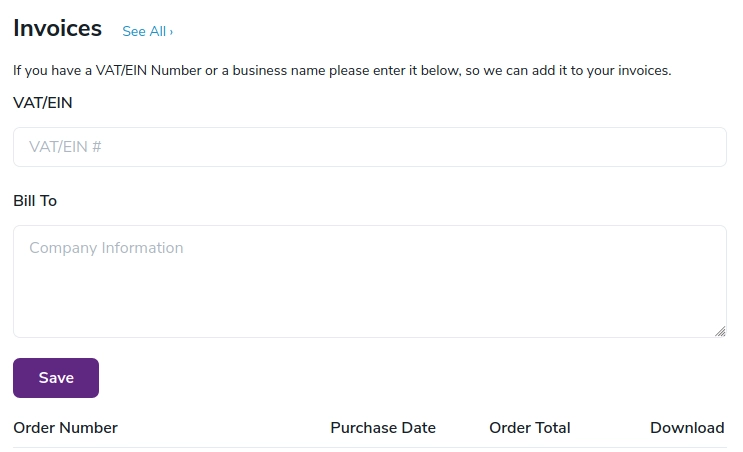Screen dimensions: 743x452
Task: Click the chevron arrow beside See All
Action: (x=171, y=32)
